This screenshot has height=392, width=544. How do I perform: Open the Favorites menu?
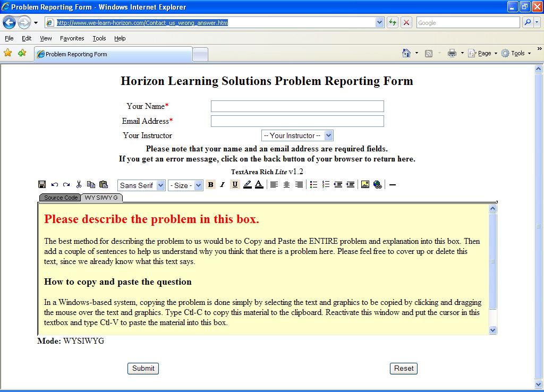[72, 38]
